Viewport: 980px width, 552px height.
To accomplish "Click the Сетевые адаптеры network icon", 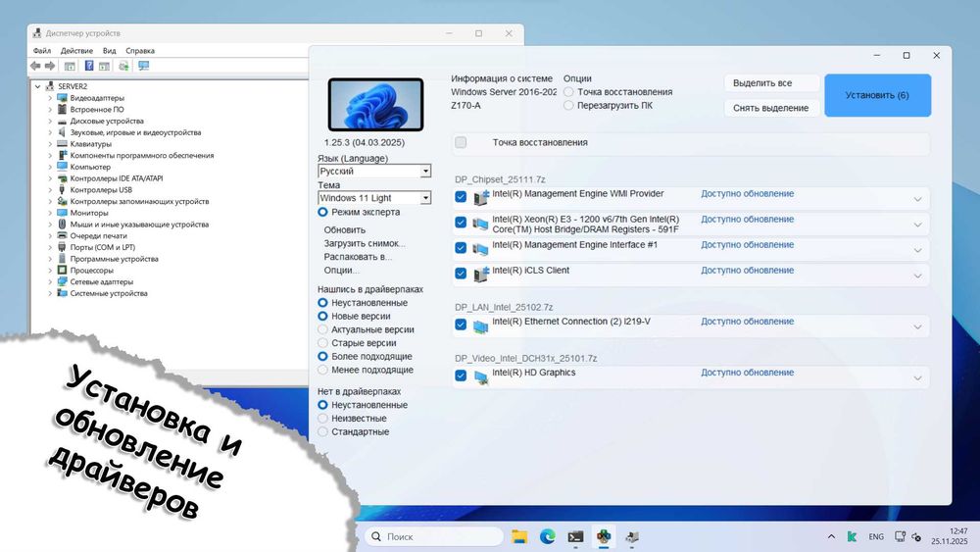I will tap(62, 281).
